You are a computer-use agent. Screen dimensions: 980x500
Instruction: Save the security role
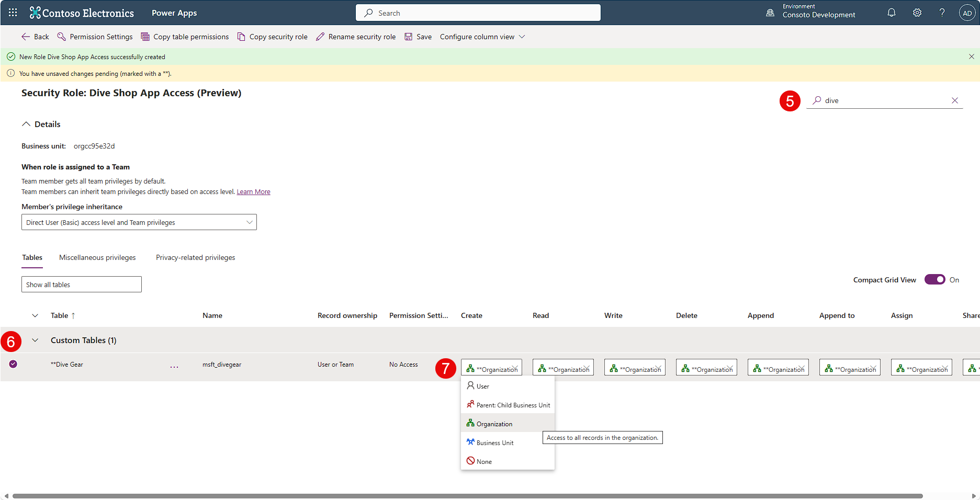409,37
